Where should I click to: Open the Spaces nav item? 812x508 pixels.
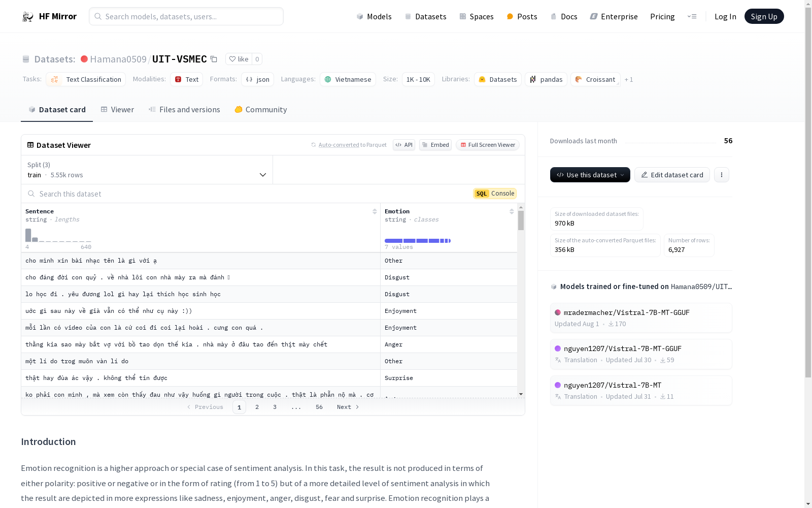pyautogui.click(x=477, y=17)
